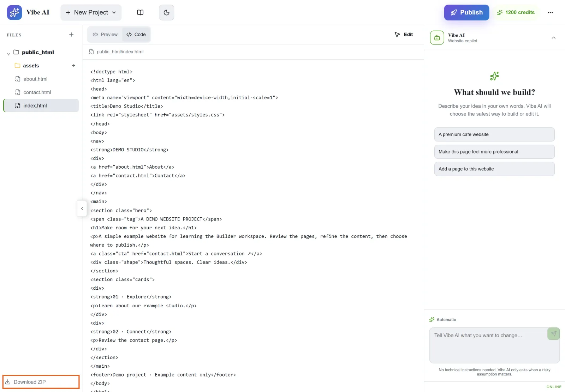Expand the assets folder using its arrow
The height and width of the screenshot is (392, 565).
coord(73,66)
